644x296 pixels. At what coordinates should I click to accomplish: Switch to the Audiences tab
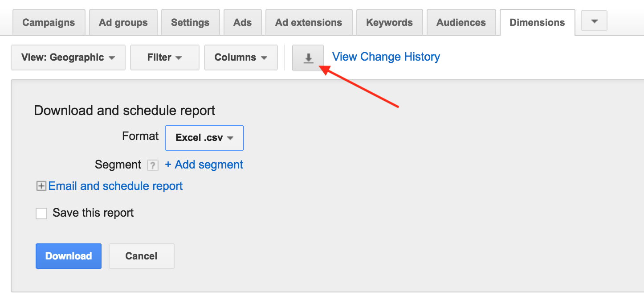point(461,22)
